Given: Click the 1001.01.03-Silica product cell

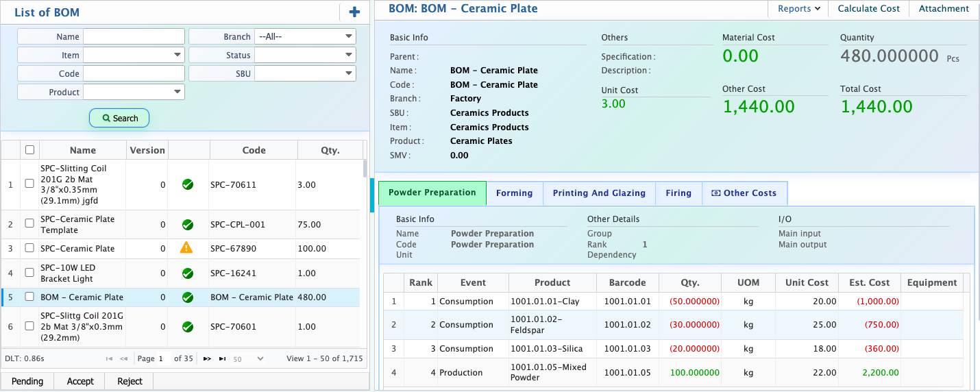Looking at the screenshot, I should point(552,350).
